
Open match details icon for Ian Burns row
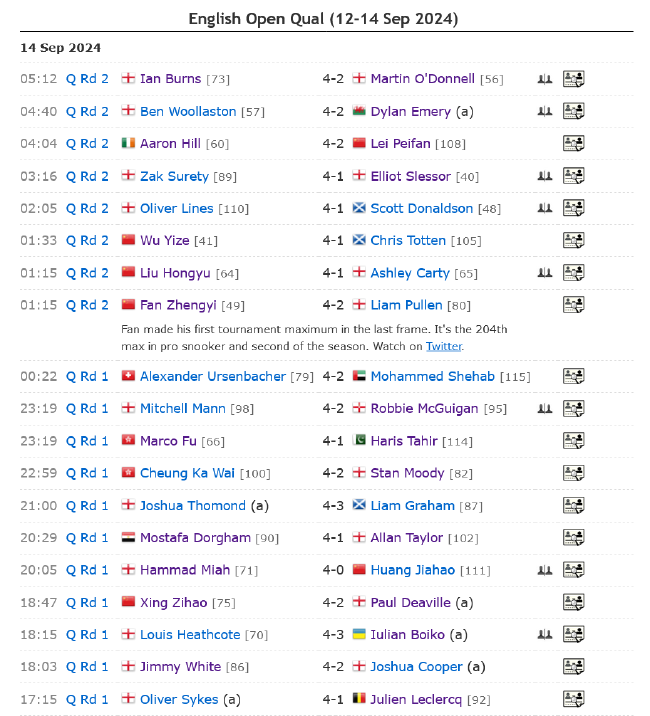[x=573, y=79]
